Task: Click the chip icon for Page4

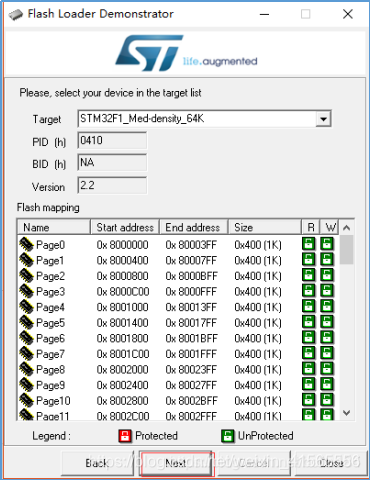Action: tap(26, 307)
